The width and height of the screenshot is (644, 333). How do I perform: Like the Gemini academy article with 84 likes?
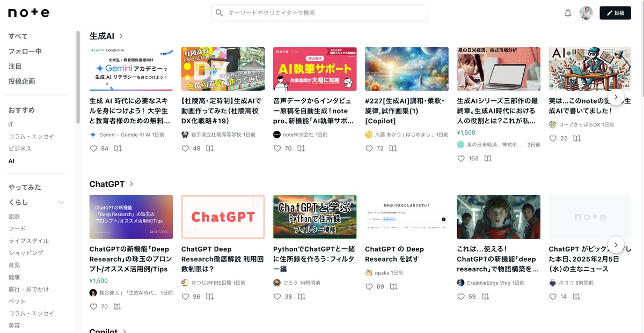[93, 149]
